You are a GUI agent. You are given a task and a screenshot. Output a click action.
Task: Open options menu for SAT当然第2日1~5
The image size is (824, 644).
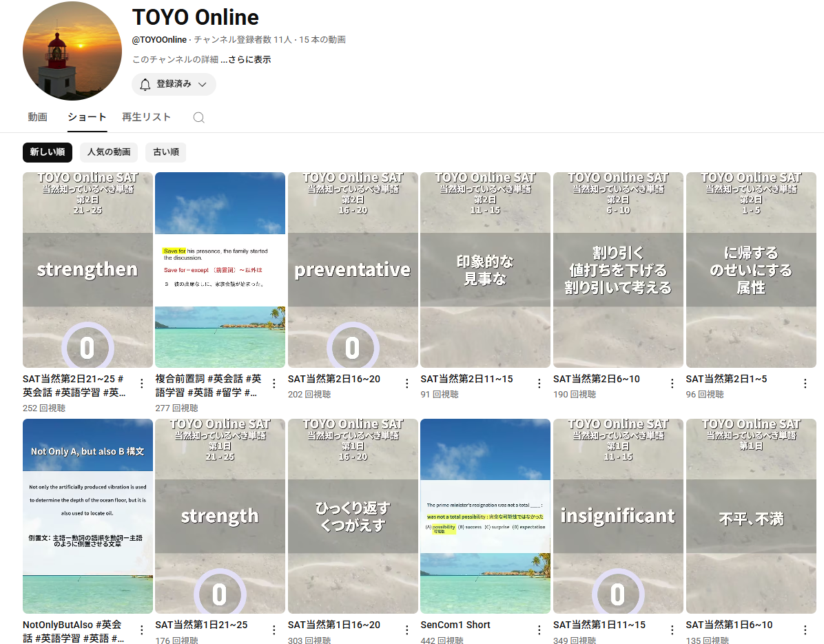805,384
